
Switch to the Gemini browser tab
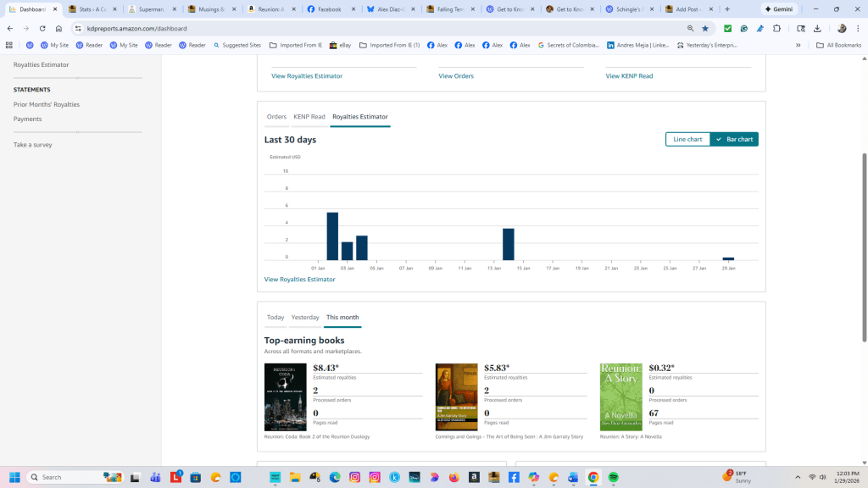click(x=778, y=8)
